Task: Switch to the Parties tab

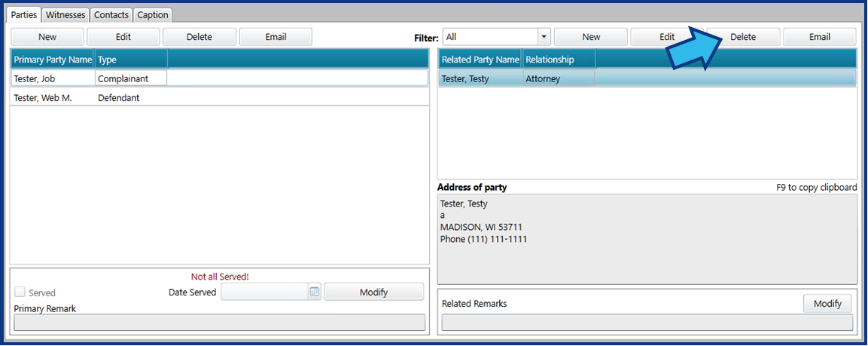Action: 25,15
